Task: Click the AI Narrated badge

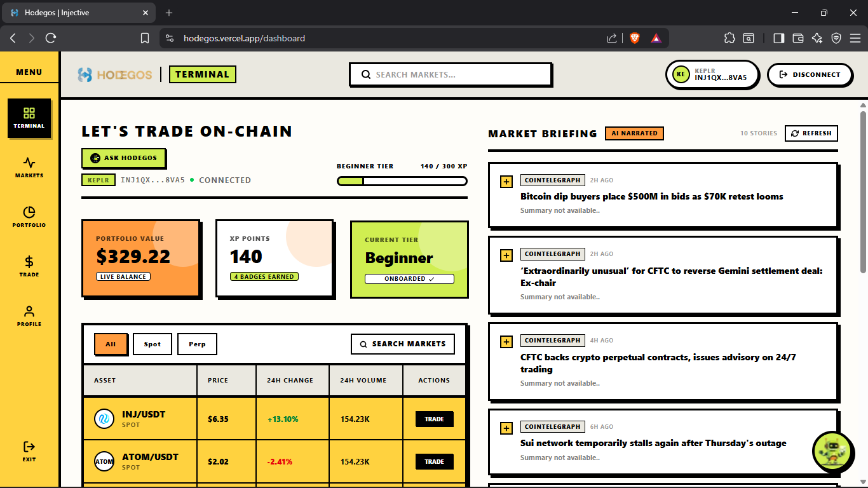Action: (635, 133)
